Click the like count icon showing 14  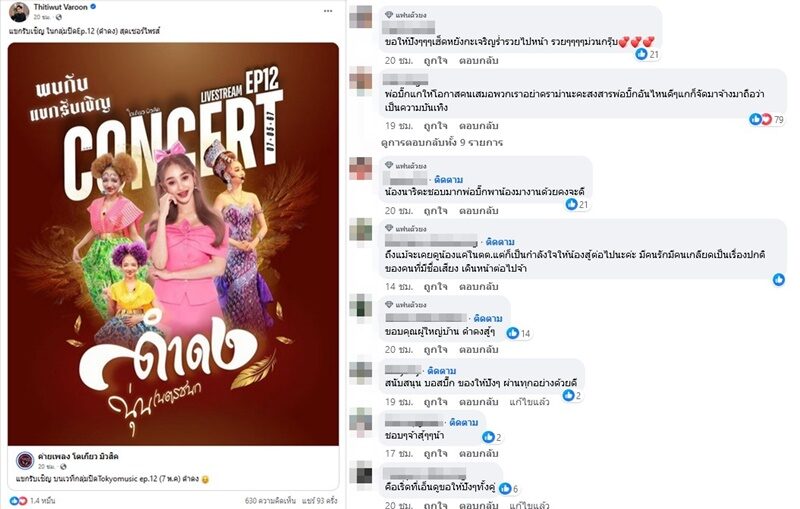(512, 333)
